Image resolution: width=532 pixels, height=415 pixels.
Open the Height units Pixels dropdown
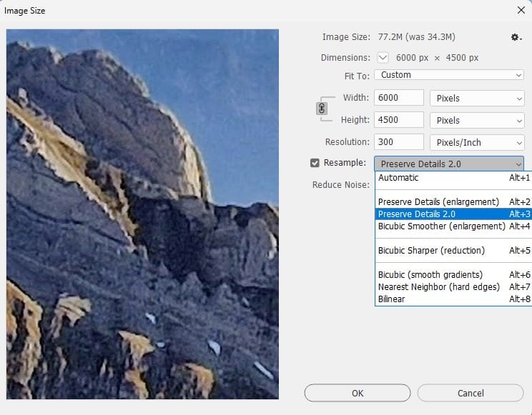coord(476,121)
